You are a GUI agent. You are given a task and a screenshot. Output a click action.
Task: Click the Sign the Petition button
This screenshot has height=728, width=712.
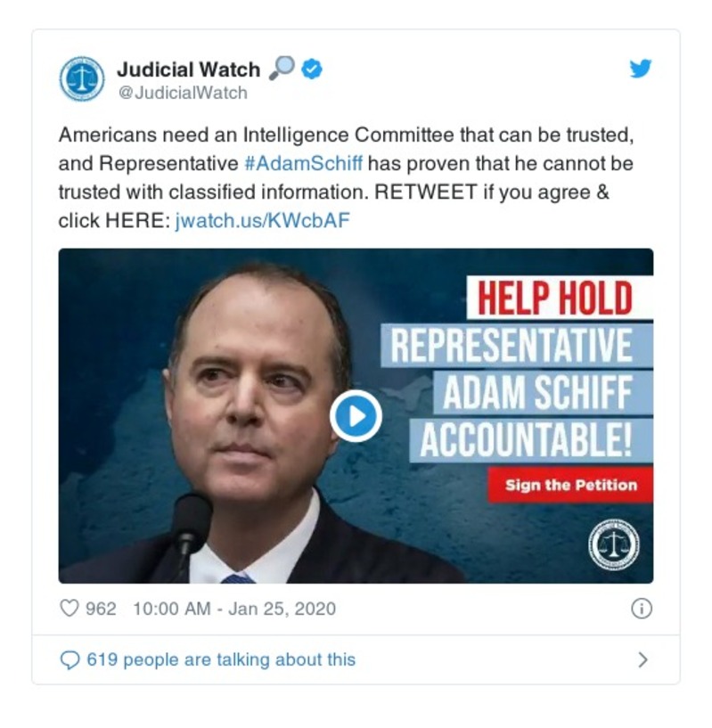click(570, 485)
